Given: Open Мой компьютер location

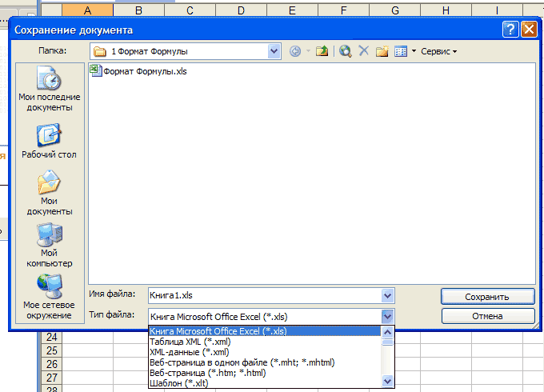Looking at the screenshot, I should click(49, 246).
